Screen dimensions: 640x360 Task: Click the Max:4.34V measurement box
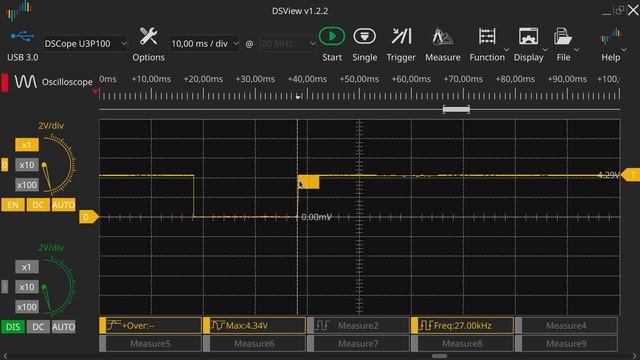pos(254,325)
